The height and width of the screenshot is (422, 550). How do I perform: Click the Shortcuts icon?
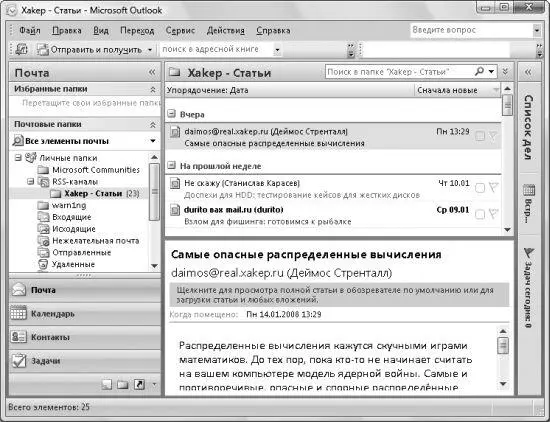139,385
